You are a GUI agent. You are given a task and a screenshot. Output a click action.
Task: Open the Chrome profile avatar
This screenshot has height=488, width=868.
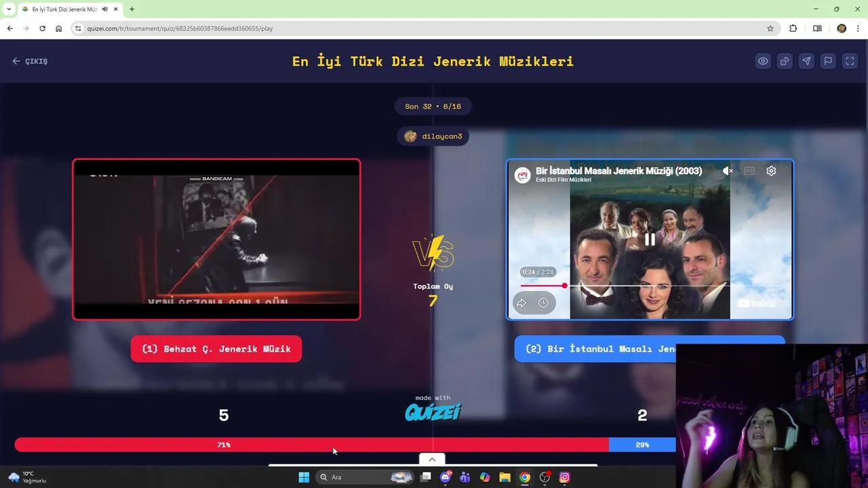[x=842, y=28]
